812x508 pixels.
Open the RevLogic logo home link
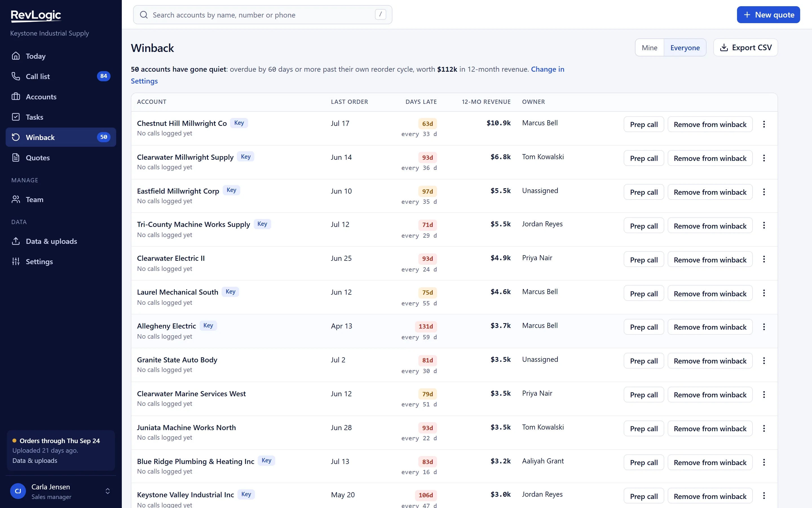coord(36,16)
